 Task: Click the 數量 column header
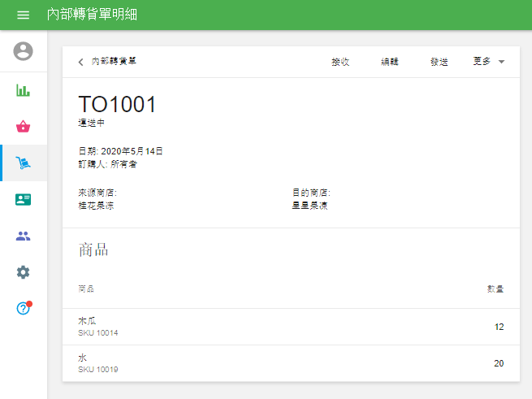(x=495, y=289)
